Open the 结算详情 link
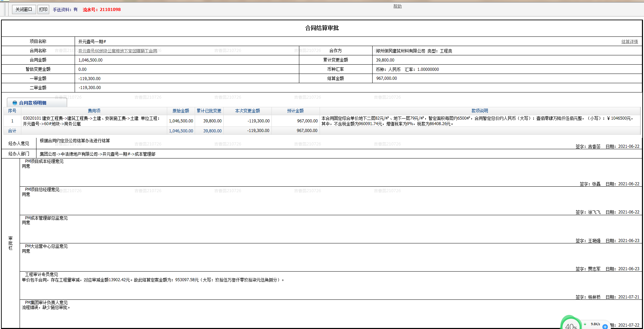Viewport: 644px width, 329px height. click(629, 42)
